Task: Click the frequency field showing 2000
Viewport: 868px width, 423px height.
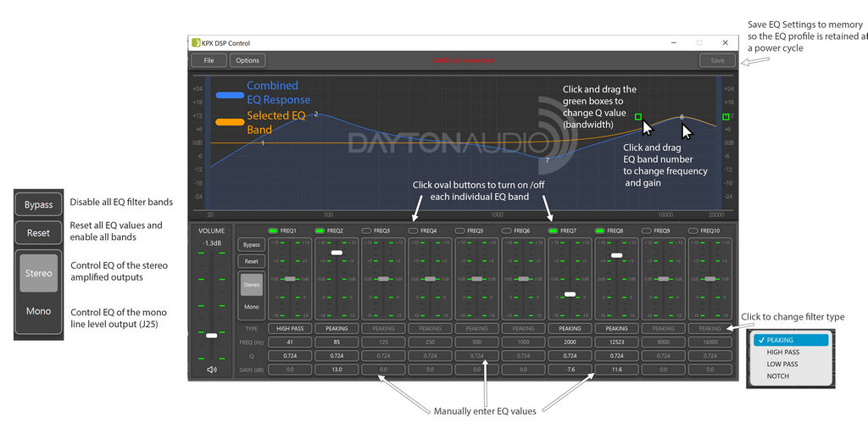Action: [570, 342]
